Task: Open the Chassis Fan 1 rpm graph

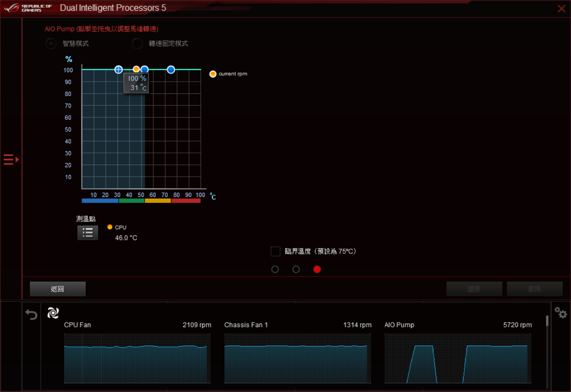Action: click(x=297, y=358)
